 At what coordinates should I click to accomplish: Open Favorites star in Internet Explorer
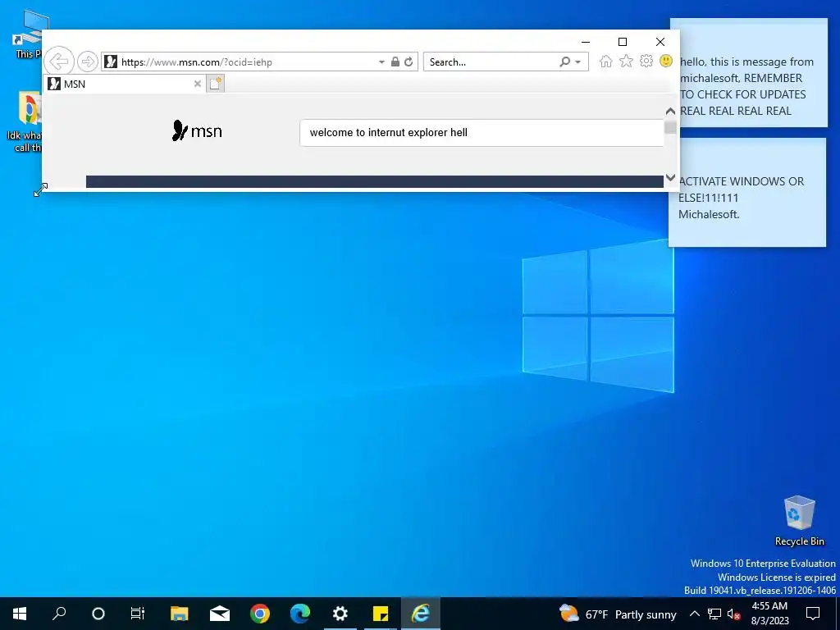pos(626,61)
